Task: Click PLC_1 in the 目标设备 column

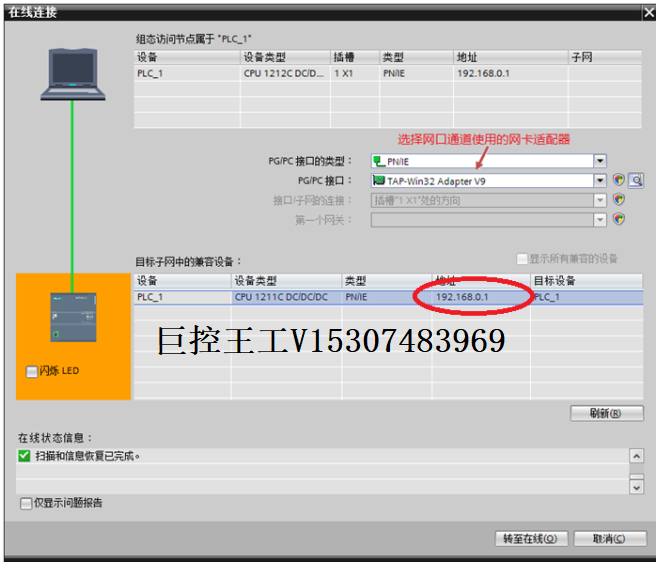Action: [x=547, y=297]
